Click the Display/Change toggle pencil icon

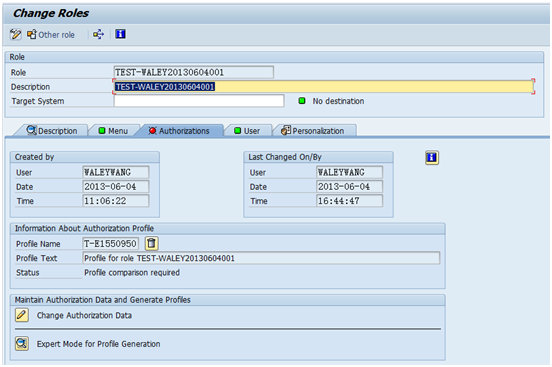(15, 35)
